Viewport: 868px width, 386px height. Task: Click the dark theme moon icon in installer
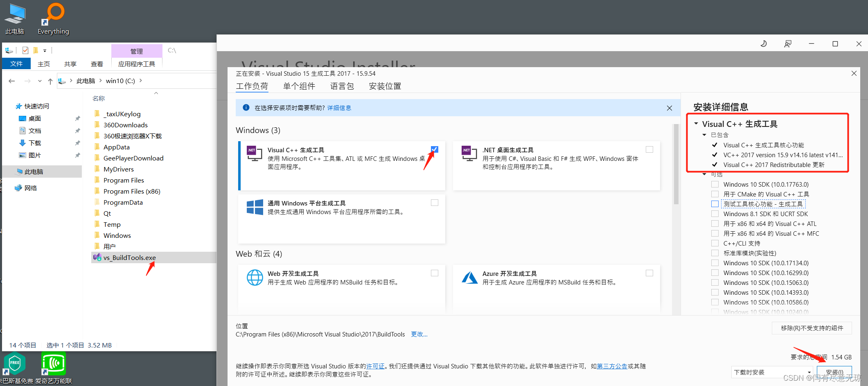(x=763, y=43)
